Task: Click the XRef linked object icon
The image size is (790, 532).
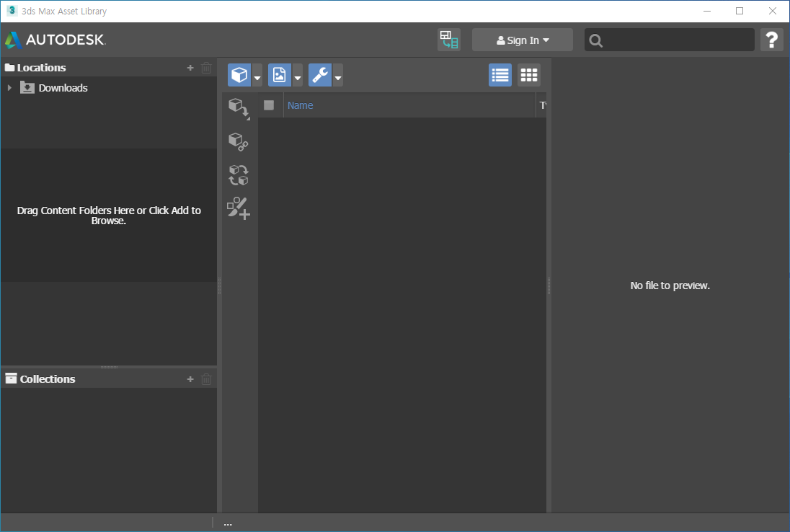Action: point(239,141)
